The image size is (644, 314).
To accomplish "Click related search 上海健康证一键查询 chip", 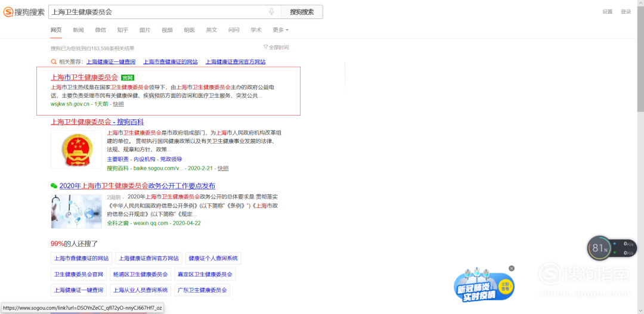I will click(79, 290).
